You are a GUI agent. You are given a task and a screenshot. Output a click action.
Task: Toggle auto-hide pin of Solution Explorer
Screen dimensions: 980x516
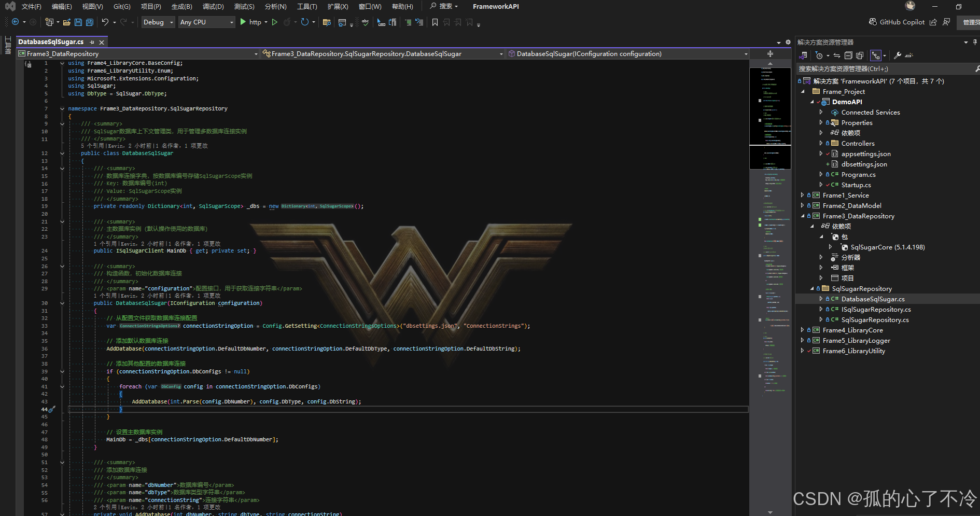coord(975,42)
